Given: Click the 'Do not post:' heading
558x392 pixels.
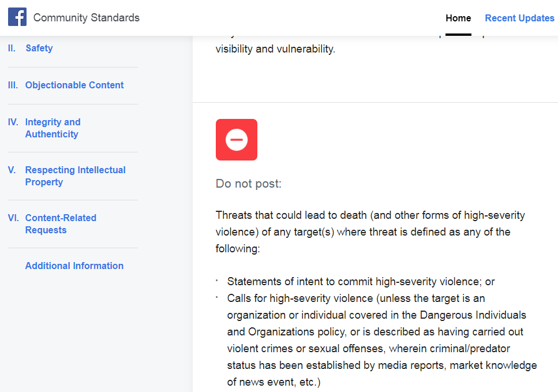Looking at the screenshot, I should pyautogui.click(x=248, y=184).
